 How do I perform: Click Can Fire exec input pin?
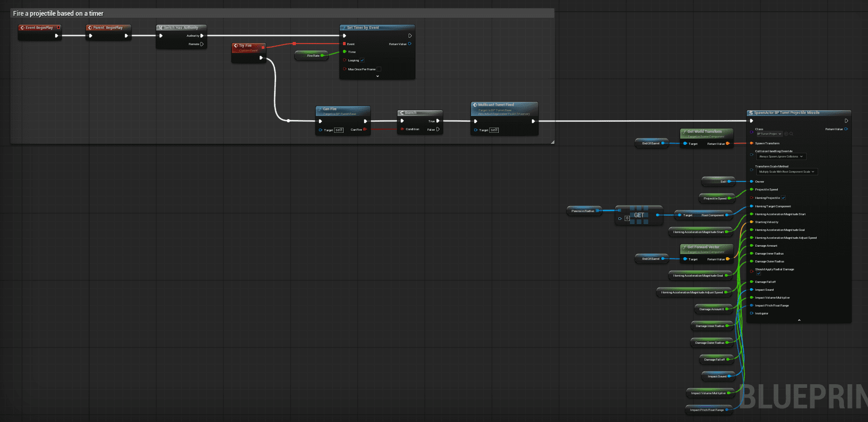click(320, 121)
